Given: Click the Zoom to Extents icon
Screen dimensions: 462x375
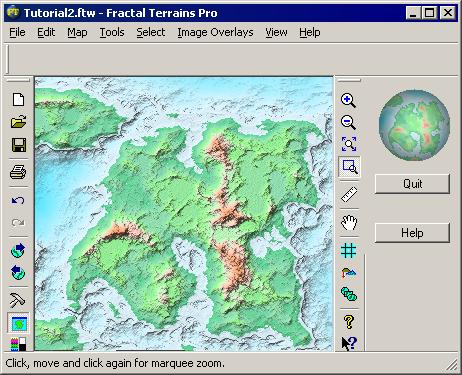Looking at the screenshot, I should click(349, 144).
